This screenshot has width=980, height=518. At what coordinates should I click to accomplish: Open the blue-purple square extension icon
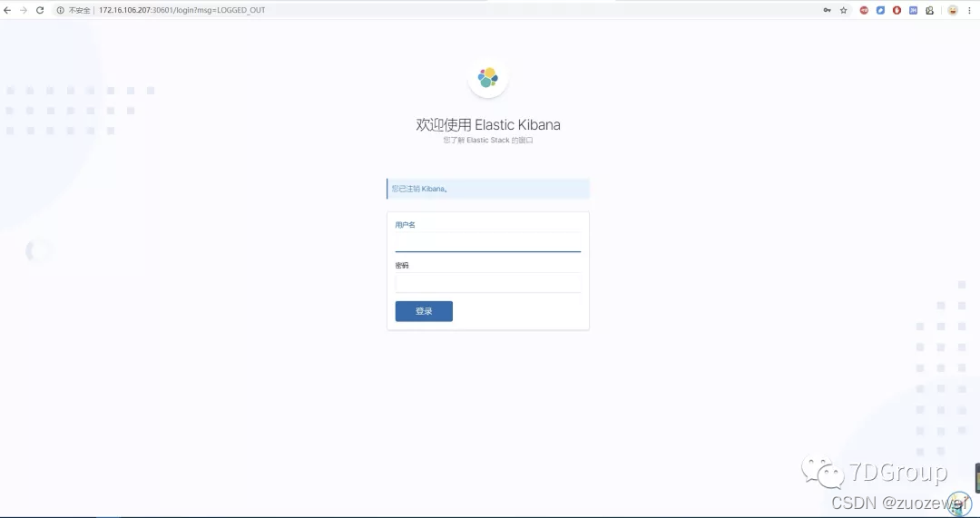pos(913,10)
